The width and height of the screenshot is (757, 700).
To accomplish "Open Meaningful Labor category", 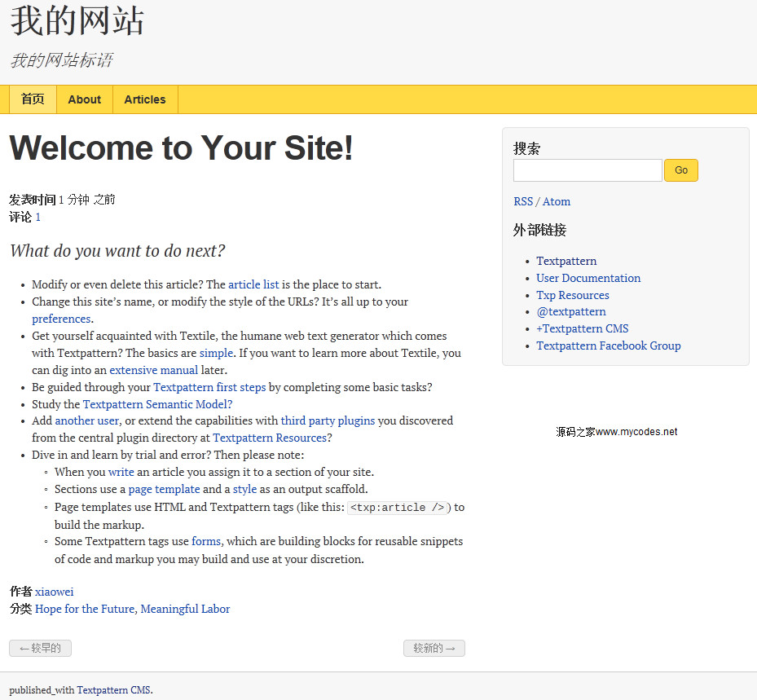I will (186, 610).
